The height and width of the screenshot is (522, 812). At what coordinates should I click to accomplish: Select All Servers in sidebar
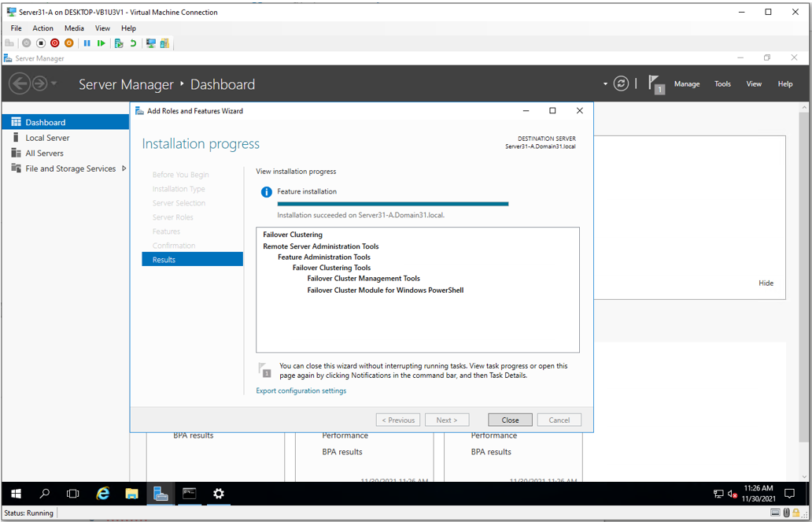pyautogui.click(x=65, y=154)
